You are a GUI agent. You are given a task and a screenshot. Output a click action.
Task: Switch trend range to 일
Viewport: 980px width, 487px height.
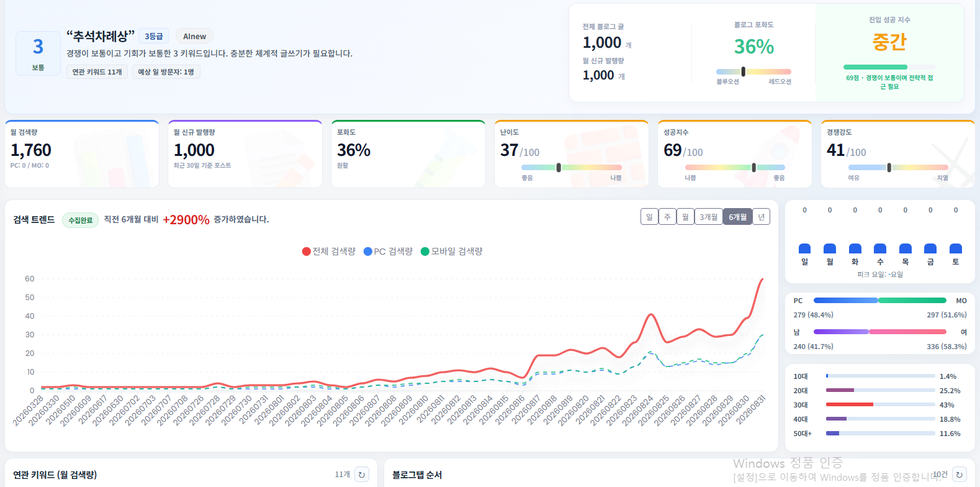click(x=649, y=217)
